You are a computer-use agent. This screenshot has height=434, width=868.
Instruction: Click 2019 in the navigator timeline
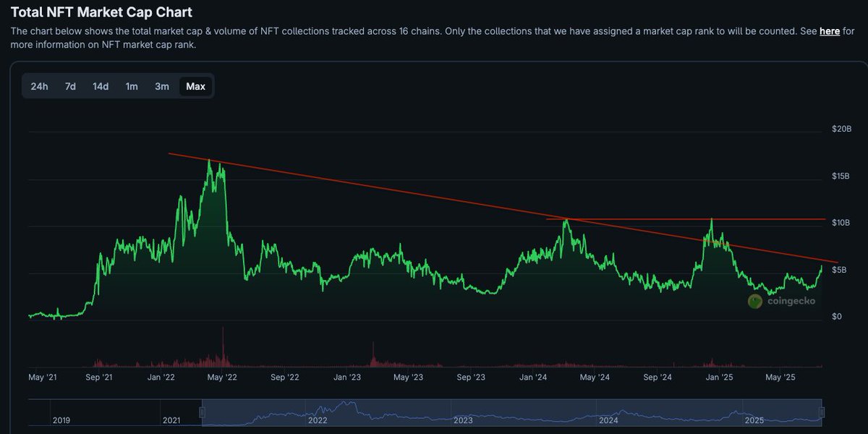61,420
